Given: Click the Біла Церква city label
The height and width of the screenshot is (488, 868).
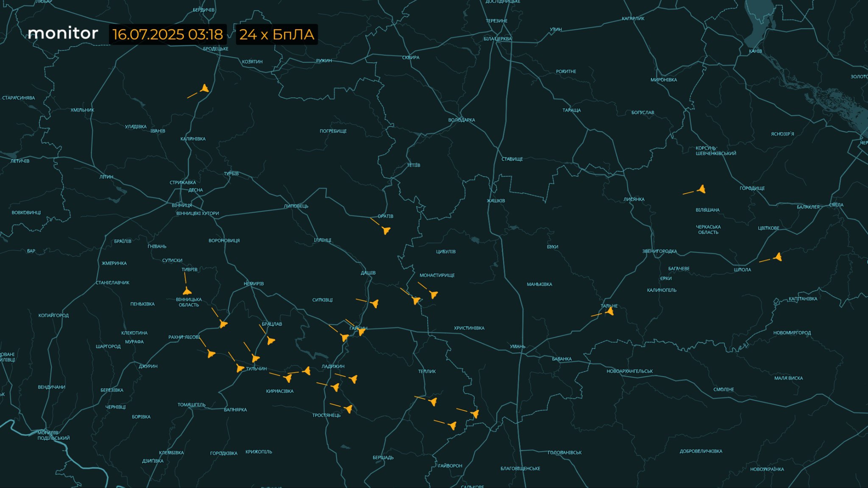Looking at the screenshot, I should (x=498, y=39).
